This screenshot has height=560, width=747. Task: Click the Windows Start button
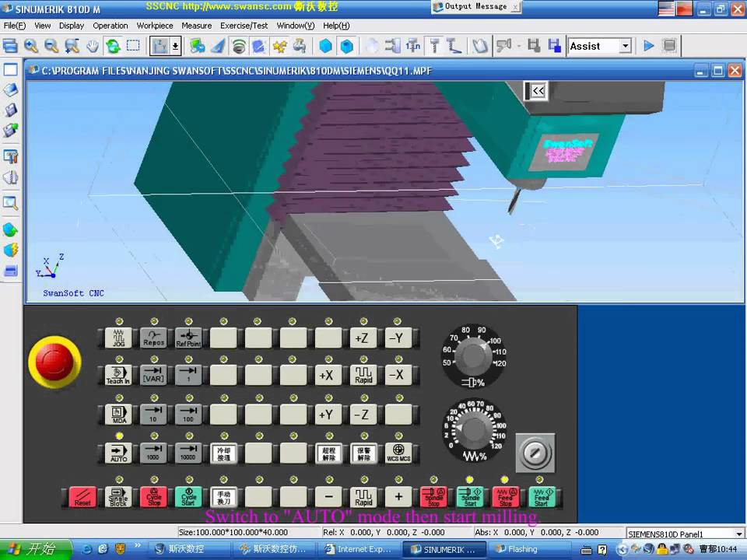36,549
